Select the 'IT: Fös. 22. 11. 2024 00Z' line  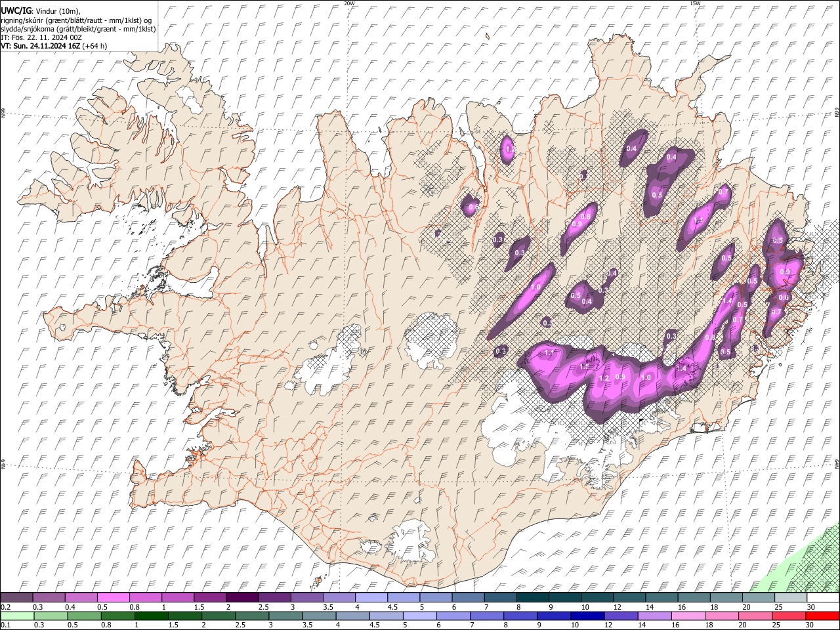point(41,37)
